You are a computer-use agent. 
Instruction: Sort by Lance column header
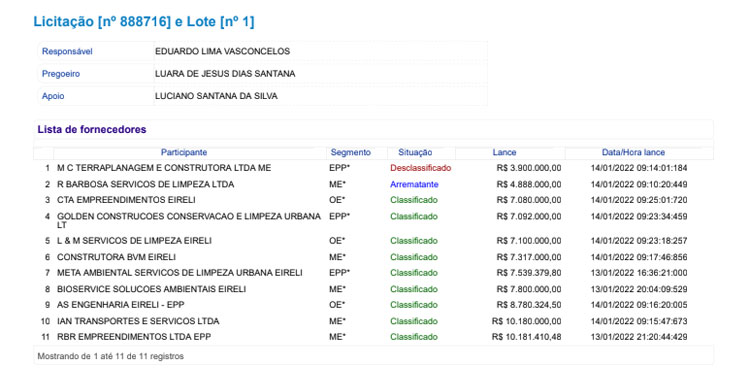click(504, 153)
